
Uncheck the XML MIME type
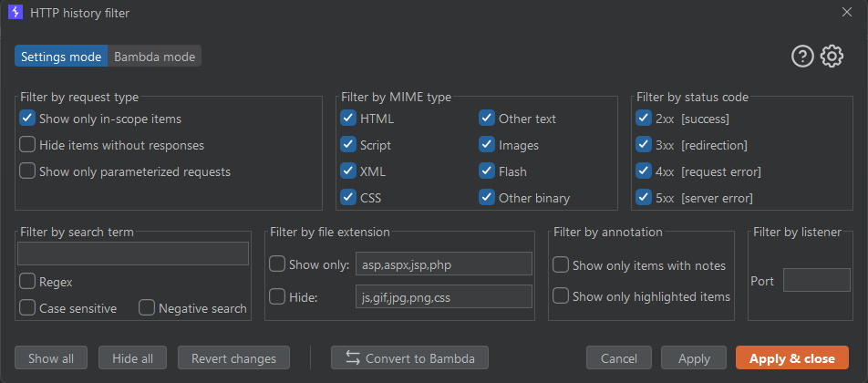(x=348, y=171)
